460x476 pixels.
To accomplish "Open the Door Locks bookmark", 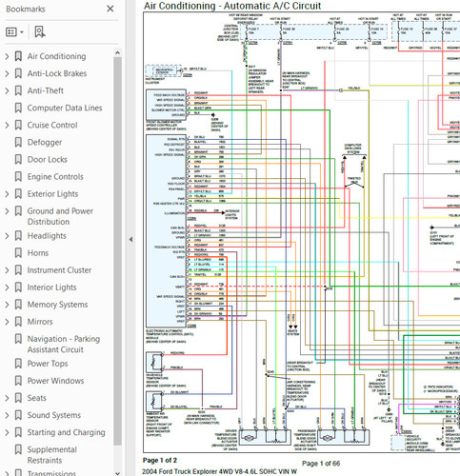I will pos(48,160).
